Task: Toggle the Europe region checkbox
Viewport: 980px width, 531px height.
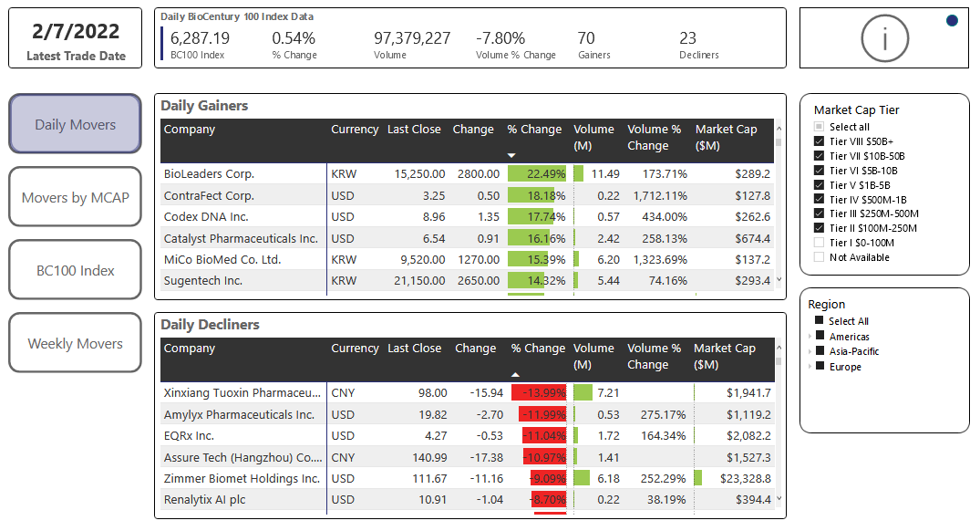Action: tap(820, 366)
